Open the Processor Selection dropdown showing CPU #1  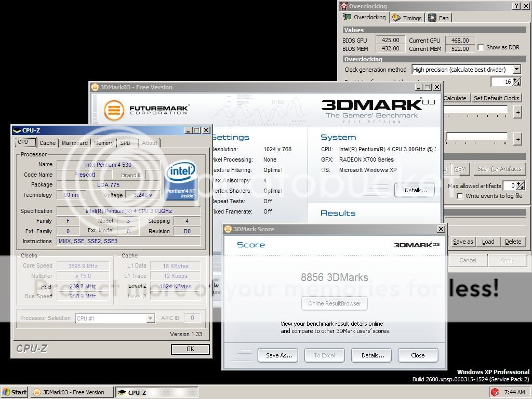(151, 318)
